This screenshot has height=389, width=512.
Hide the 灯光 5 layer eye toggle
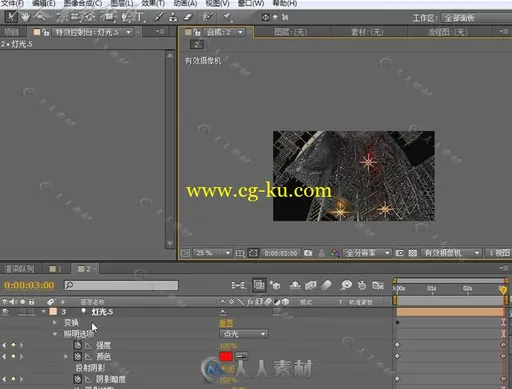tap(5, 312)
